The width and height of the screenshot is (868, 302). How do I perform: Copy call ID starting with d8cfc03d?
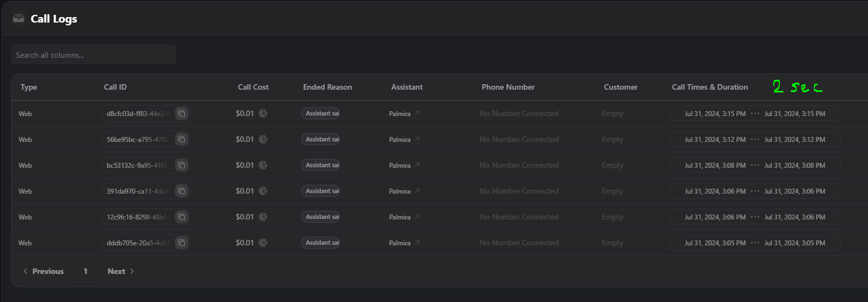point(182,113)
